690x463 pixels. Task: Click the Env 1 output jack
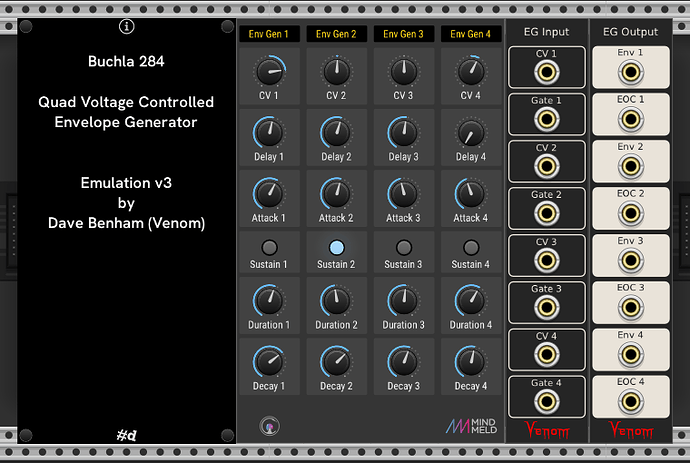[631, 72]
